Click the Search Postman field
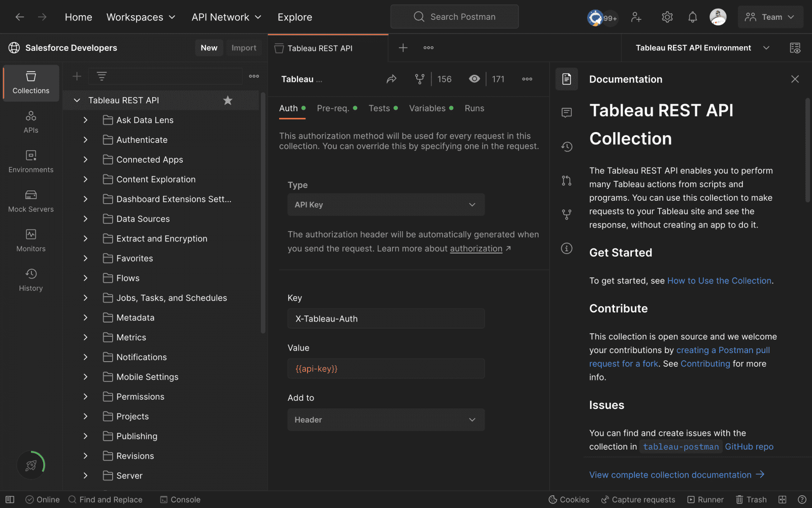 coord(455,17)
